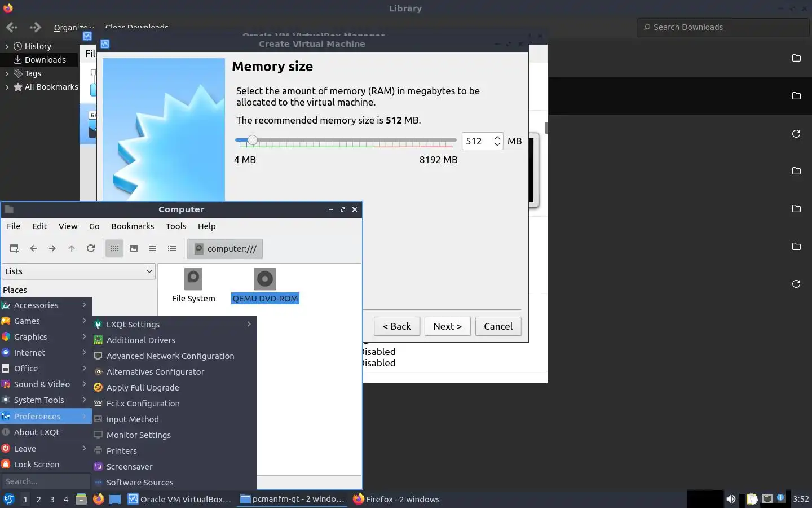Go back in the file manager toolbar

coord(33,248)
